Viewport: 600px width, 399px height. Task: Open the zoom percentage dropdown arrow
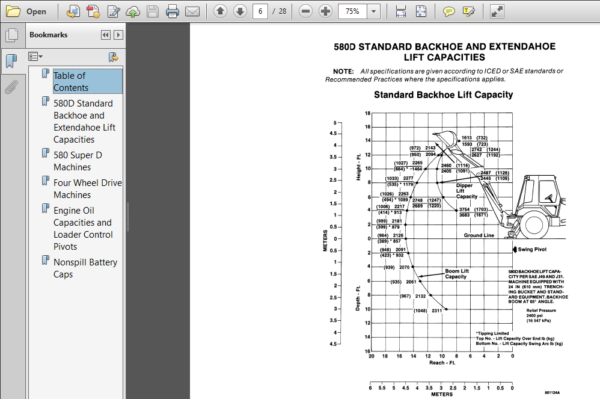pos(373,11)
